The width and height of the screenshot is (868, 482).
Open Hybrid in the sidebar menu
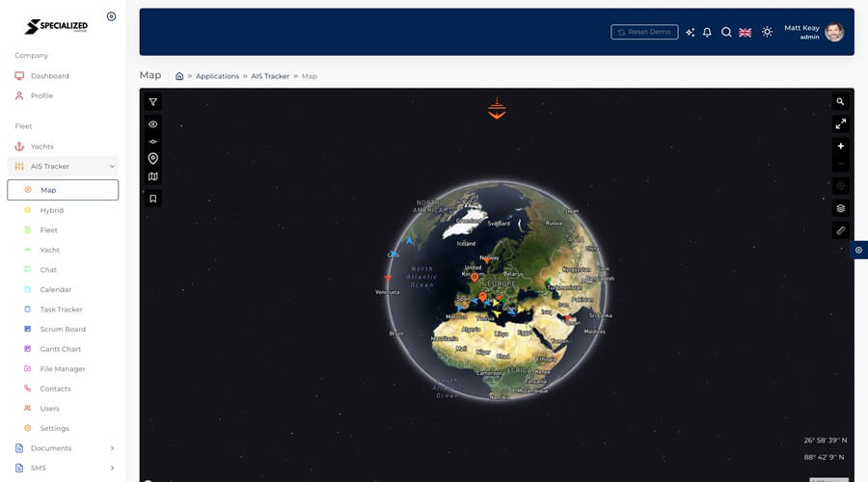pos(52,210)
